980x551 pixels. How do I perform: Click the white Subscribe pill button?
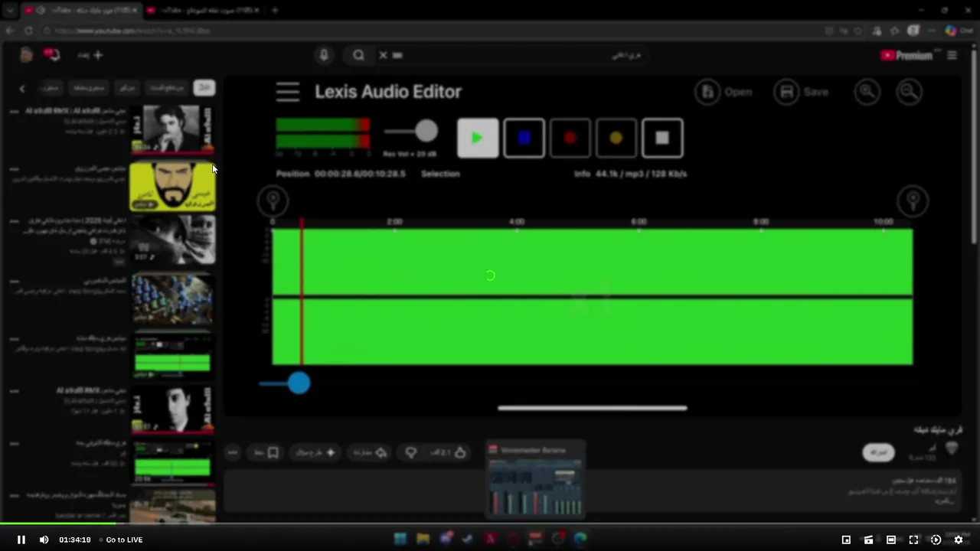pyautogui.click(x=879, y=452)
